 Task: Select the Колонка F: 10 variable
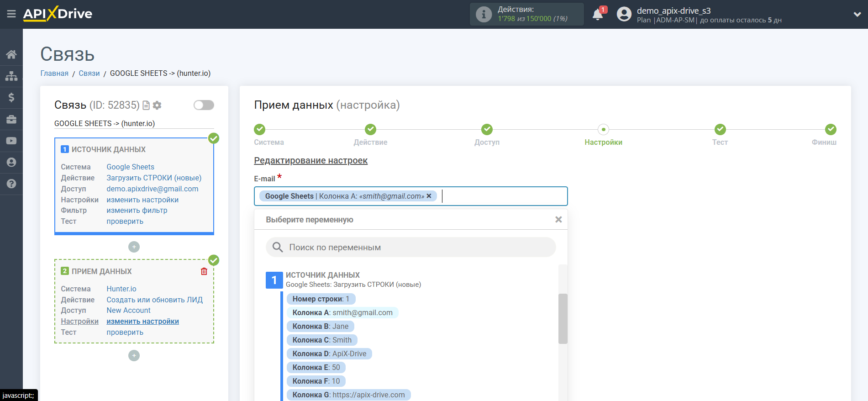pyautogui.click(x=316, y=381)
